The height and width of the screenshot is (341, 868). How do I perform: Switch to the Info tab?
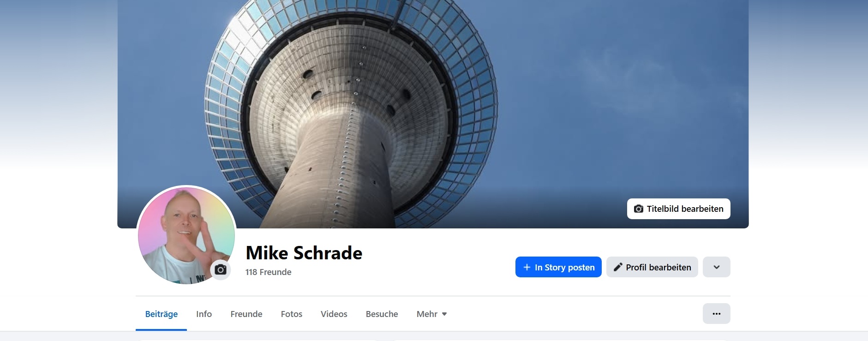(x=204, y=314)
